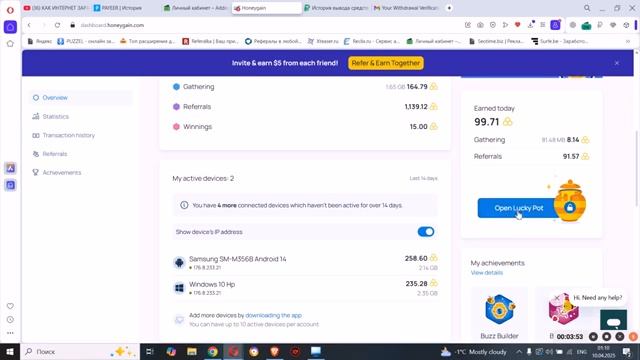Click the Android icon for Samsung SM-M356B

[x=179, y=262]
